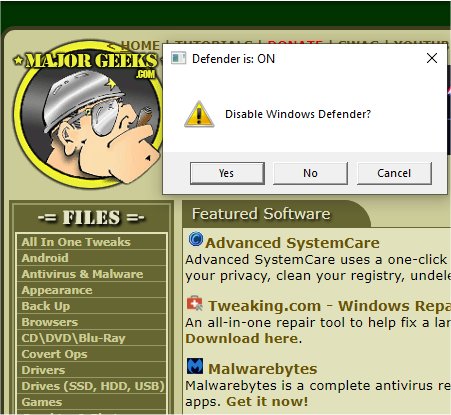The image size is (451, 415).
Task: Click the yellow warning triangle icon
Action: [x=199, y=114]
